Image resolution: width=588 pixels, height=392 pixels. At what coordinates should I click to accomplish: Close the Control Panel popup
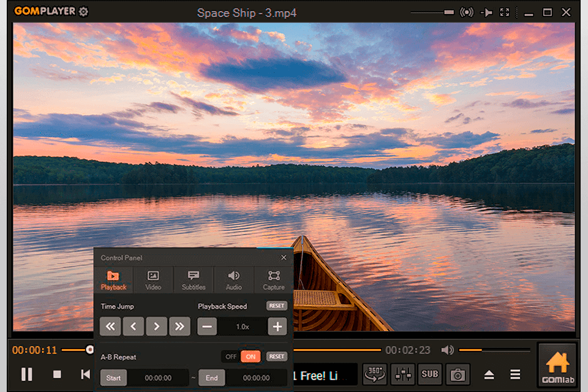[x=284, y=257]
